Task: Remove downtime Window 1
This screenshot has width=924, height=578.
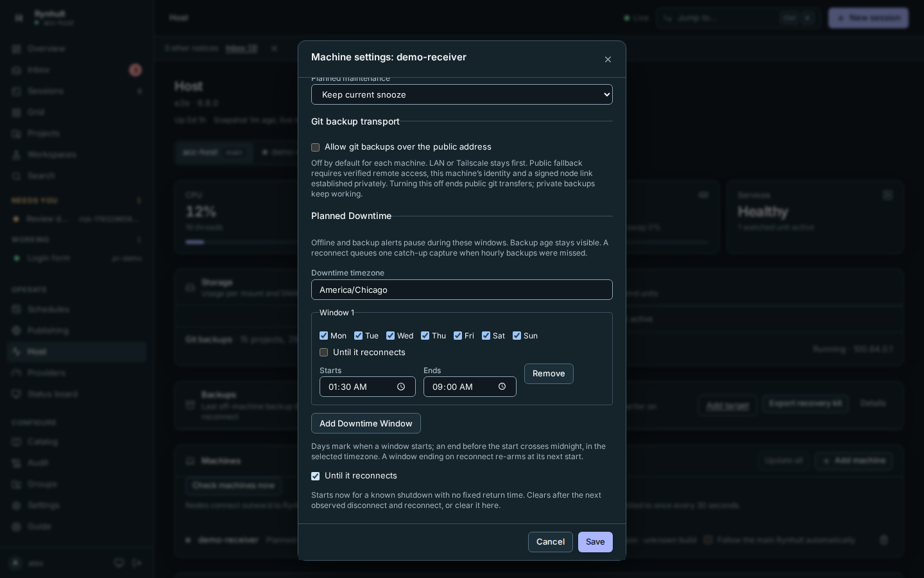Action: point(549,374)
